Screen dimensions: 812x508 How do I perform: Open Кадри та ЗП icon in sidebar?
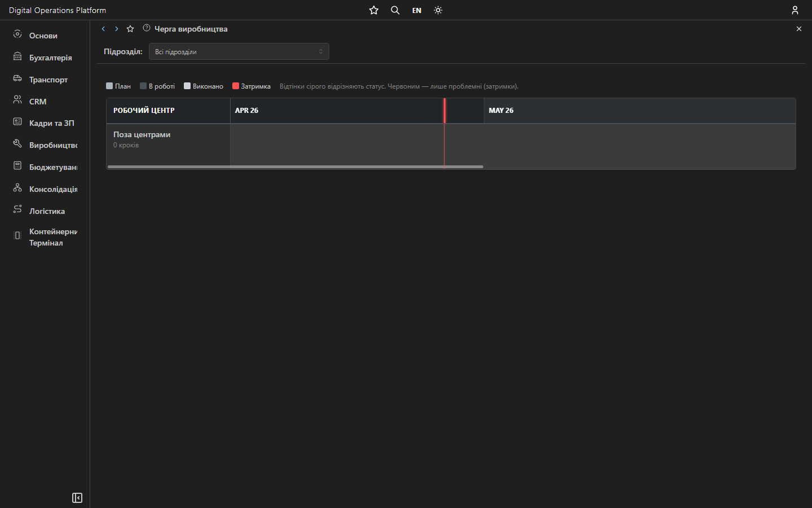(17, 122)
